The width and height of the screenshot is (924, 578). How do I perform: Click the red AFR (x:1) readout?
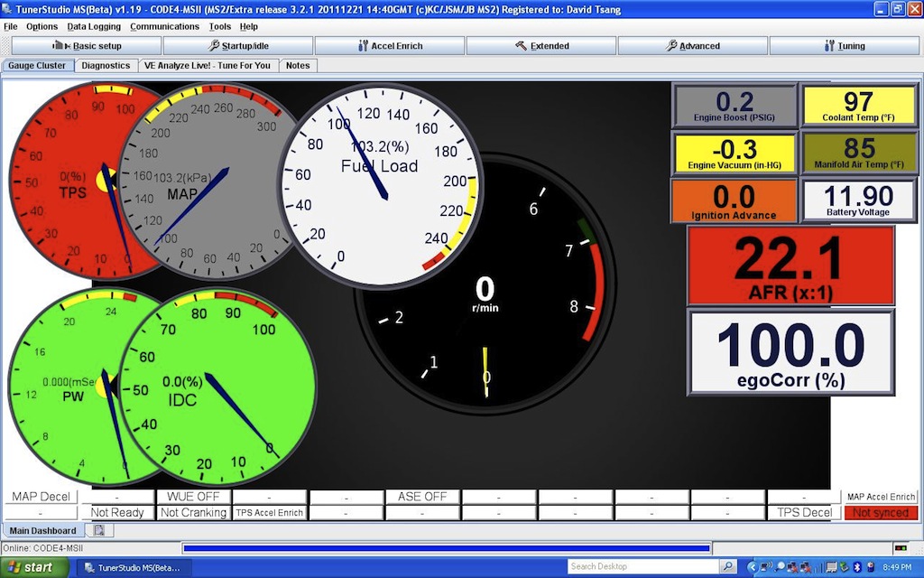click(x=790, y=266)
